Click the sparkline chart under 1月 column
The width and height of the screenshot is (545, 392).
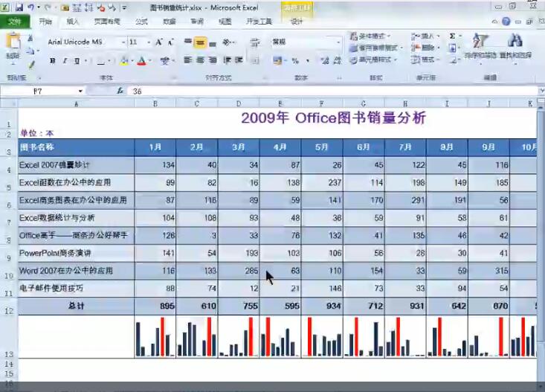pos(155,336)
